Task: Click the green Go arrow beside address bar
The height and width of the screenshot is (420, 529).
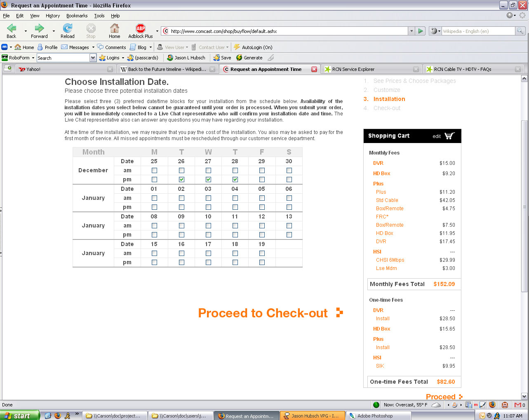Action: coord(421,31)
